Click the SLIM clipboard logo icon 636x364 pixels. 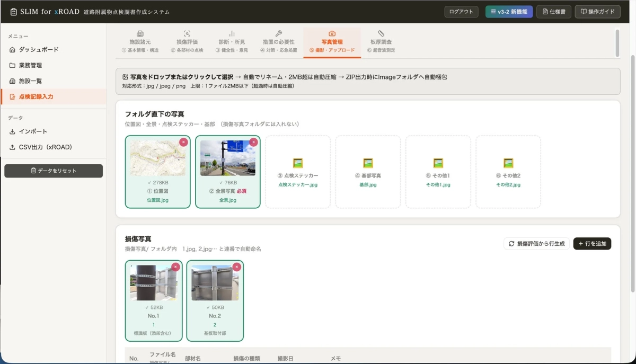pos(14,12)
